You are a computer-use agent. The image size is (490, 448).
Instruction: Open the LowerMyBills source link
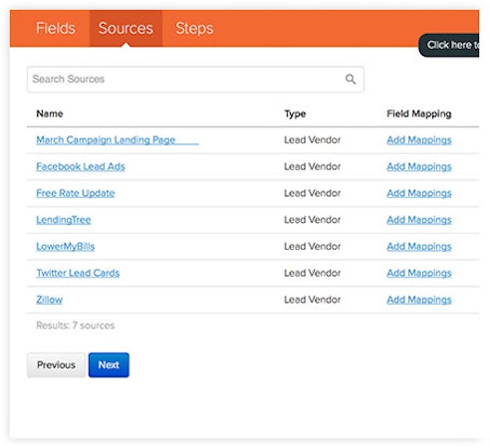pyautogui.click(x=66, y=246)
